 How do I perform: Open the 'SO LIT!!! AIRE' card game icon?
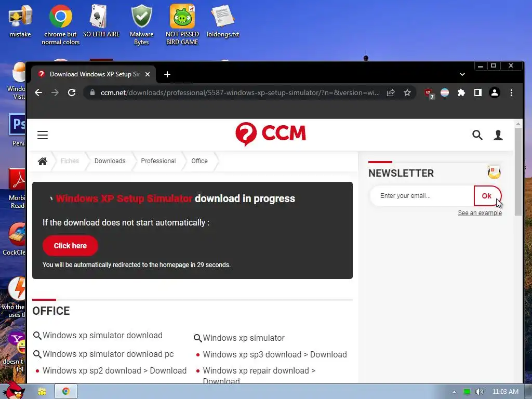[101, 20]
